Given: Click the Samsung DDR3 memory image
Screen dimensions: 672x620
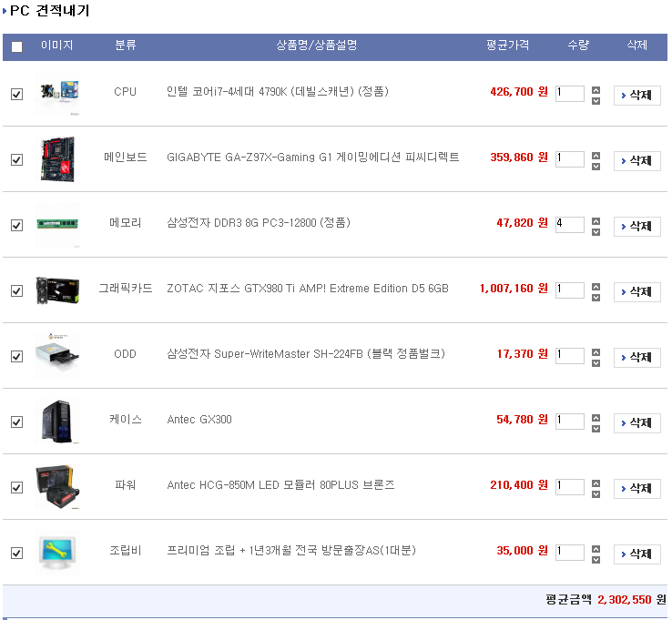Looking at the screenshot, I should coord(56,225).
